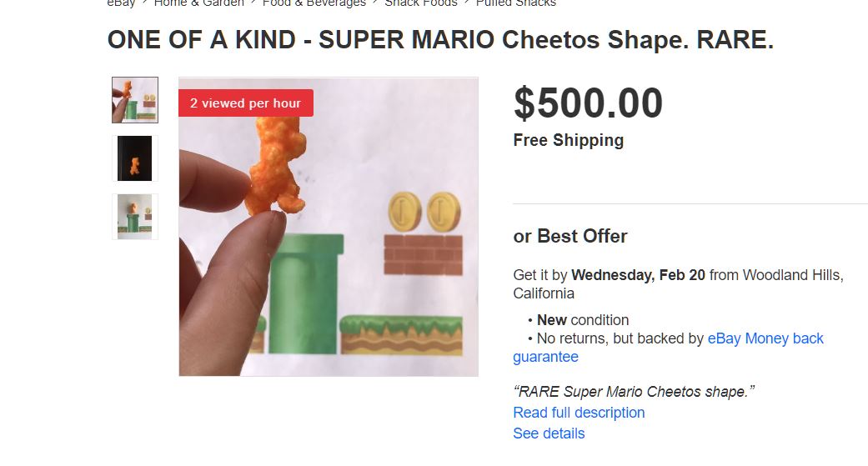Navigate to Home & Garden breadcrumb
The image size is (868, 466).
point(199,3)
